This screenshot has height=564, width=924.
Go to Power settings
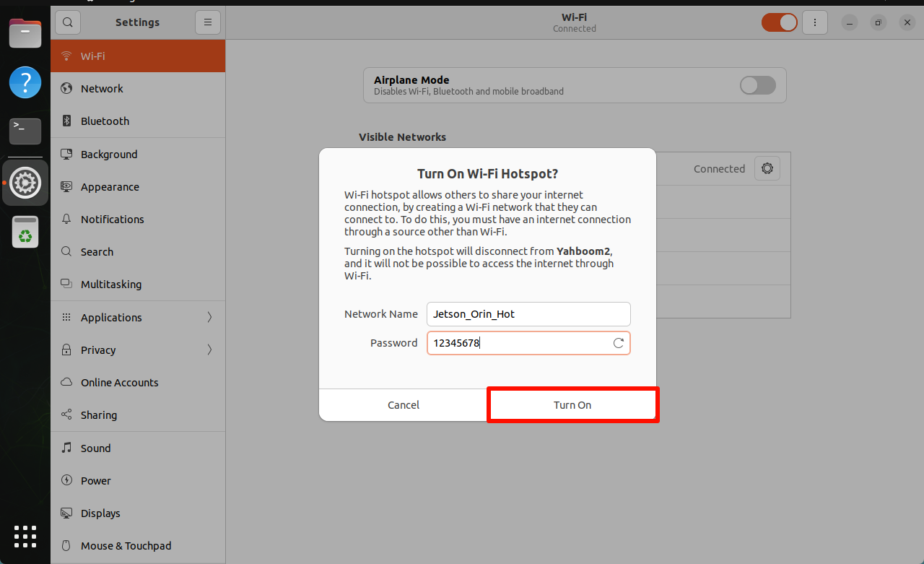138,480
